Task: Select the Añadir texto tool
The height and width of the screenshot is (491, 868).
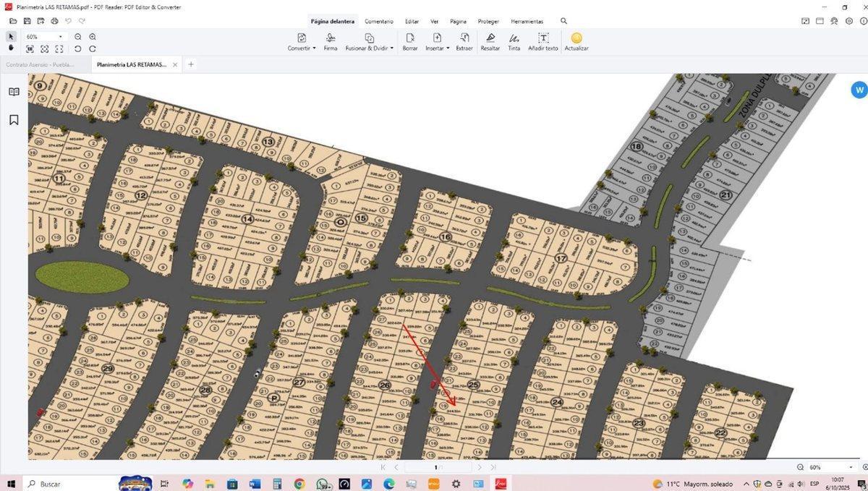Action: click(x=543, y=42)
